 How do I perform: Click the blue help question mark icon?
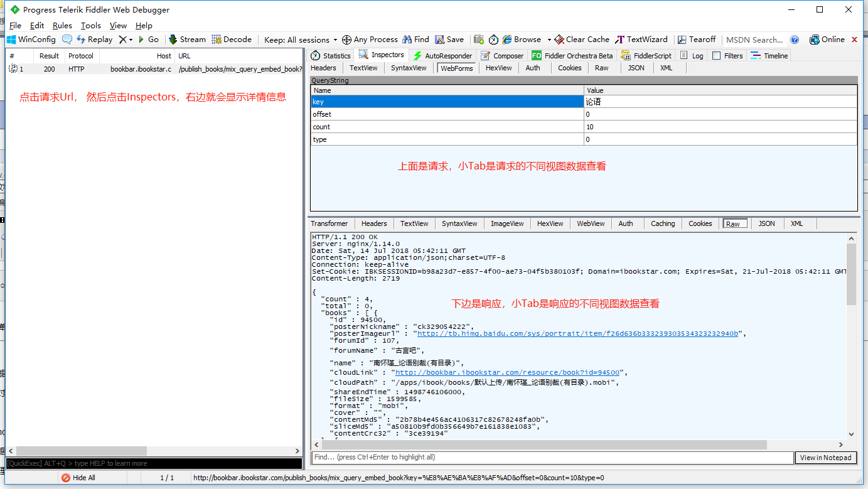coord(795,40)
